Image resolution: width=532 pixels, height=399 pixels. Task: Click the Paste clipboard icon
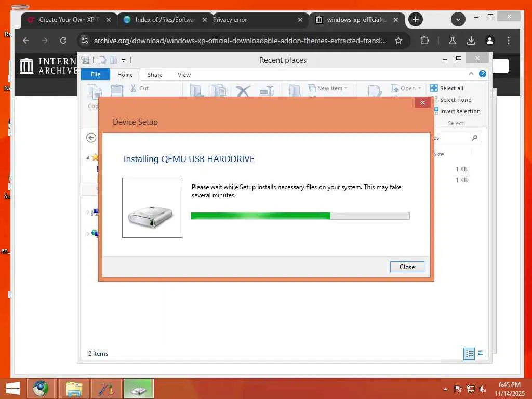[x=117, y=91]
